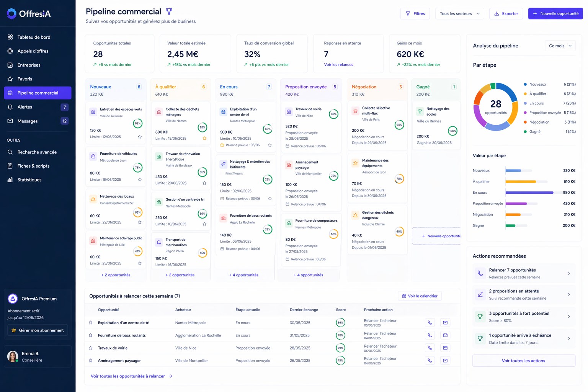
Task: Go to Appels d'offres section
Action: [38, 51]
